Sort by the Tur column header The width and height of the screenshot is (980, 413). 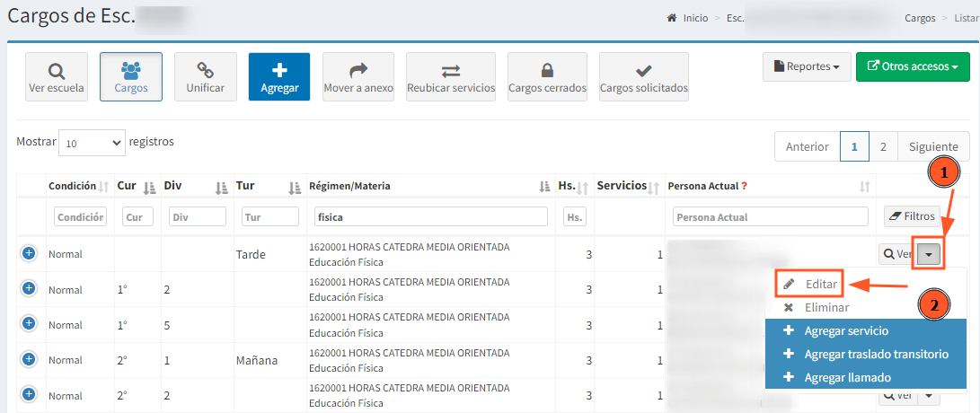click(269, 186)
